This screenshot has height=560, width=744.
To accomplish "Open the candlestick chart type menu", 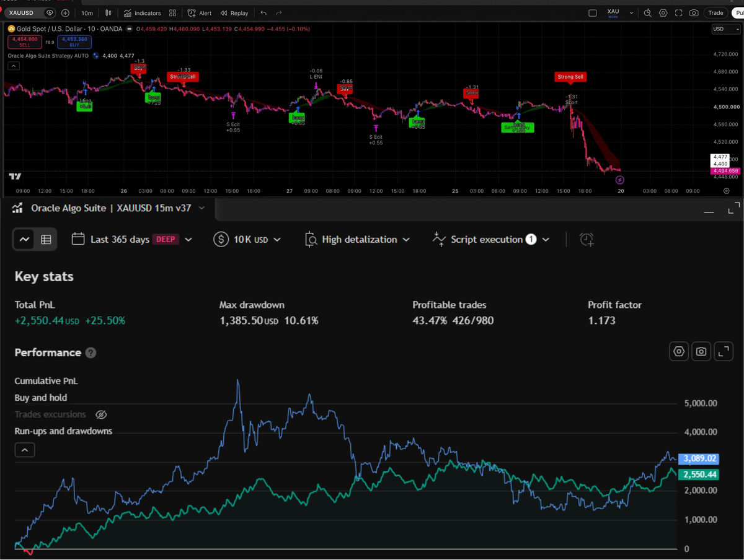I will click(x=108, y=13).
